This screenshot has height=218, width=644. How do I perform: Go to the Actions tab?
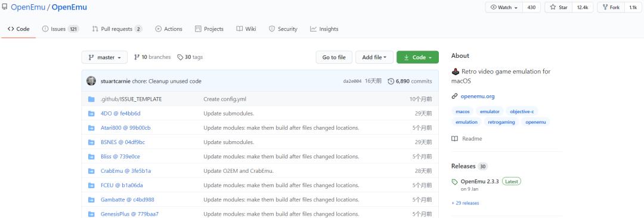tap(169, 29)
